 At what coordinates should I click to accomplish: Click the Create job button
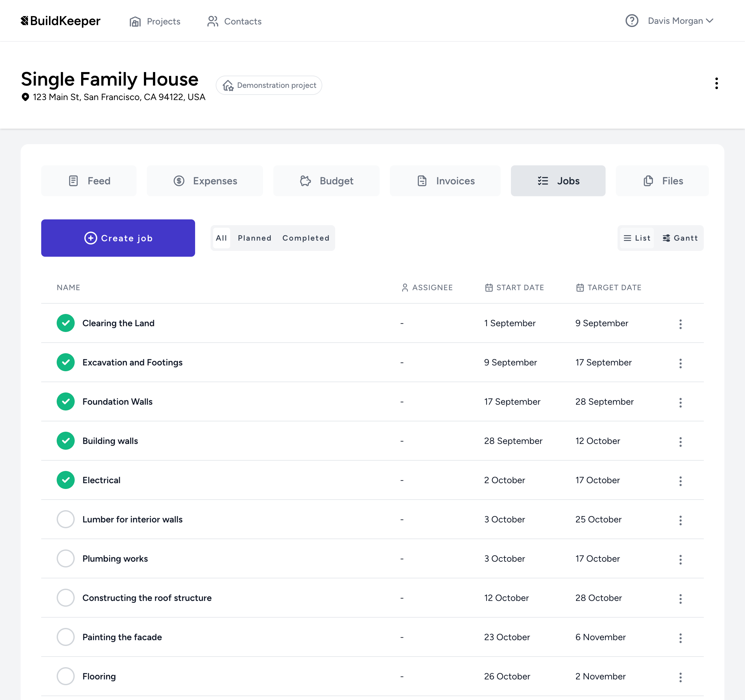point(118,238)
